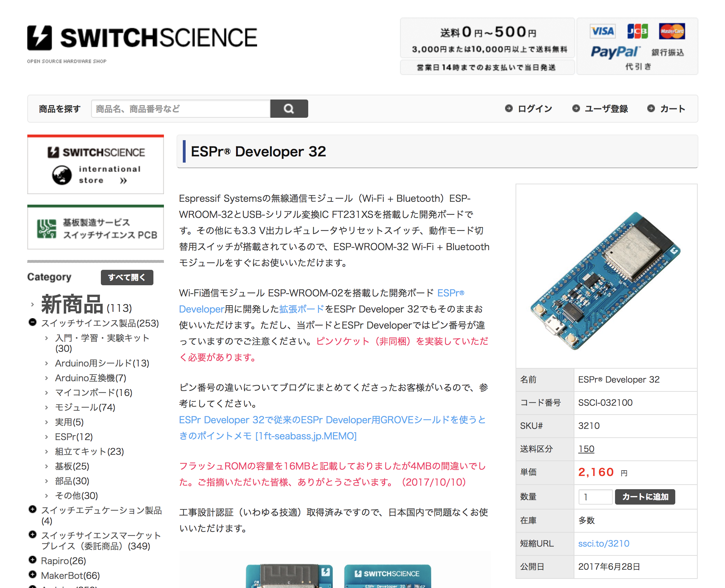
Task: Click the SWITCHSCIENCE logo
Action: [142, 37]
